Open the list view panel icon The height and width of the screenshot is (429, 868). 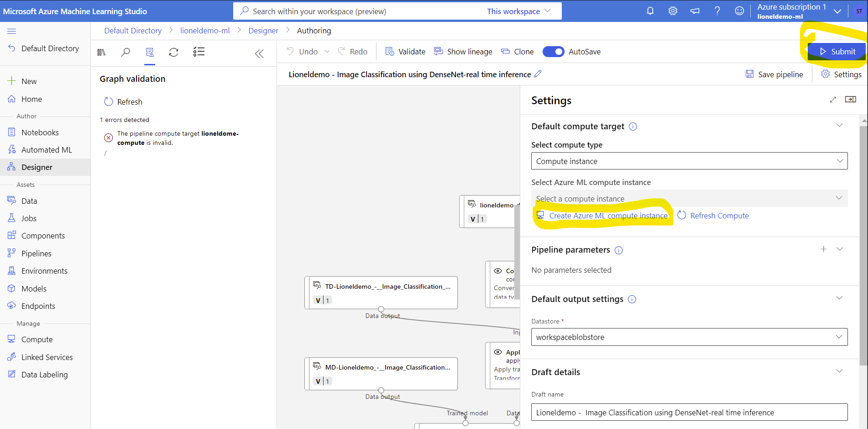(x=199, y=52)
